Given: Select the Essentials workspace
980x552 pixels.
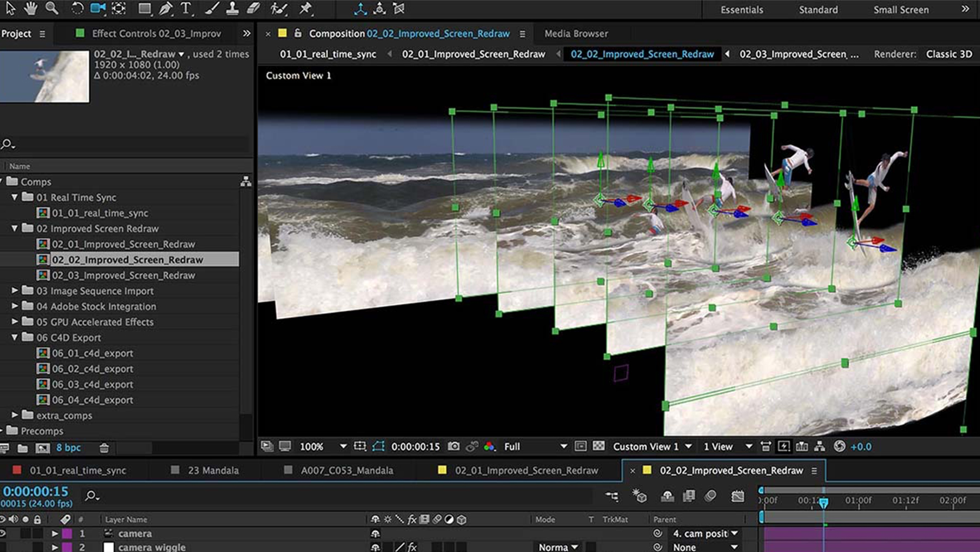Looking at the screenshot, I should 742,9.
